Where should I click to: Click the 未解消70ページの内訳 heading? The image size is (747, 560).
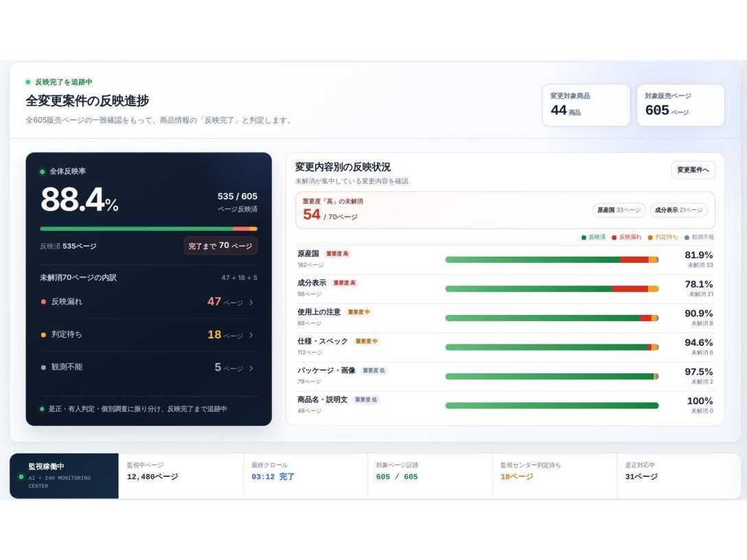point(78,278)
